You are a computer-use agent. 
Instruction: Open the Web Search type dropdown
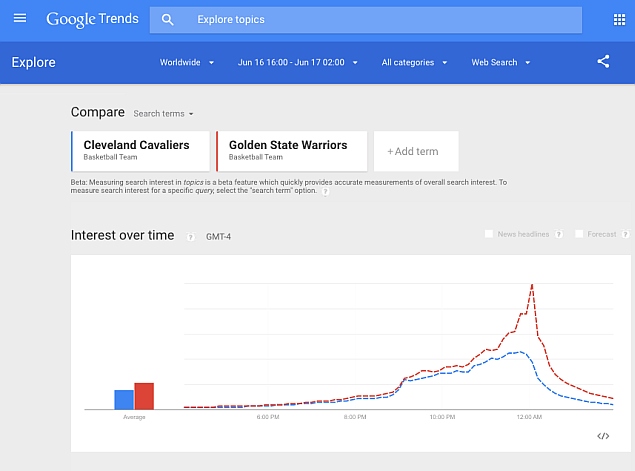pos(501,62)
